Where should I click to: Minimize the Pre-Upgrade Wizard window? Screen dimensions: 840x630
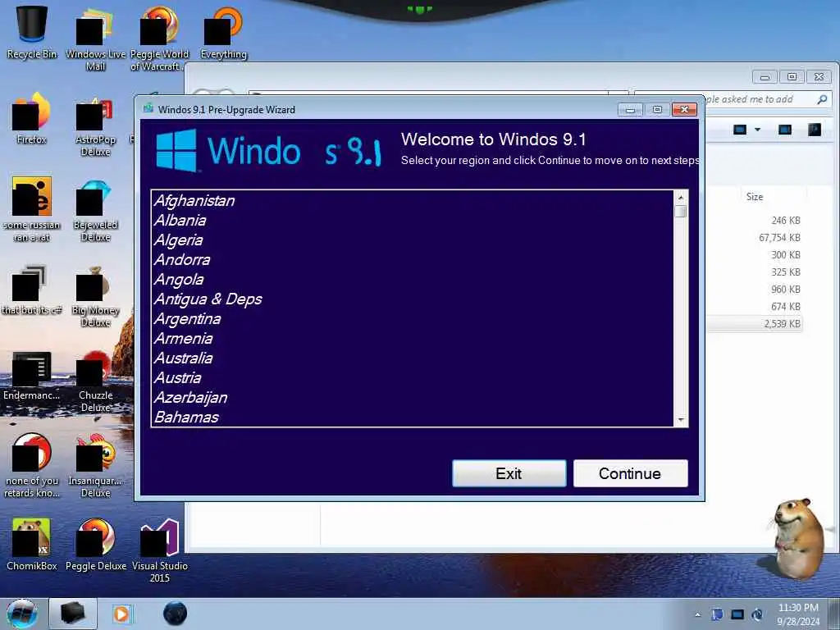(631, 110)
